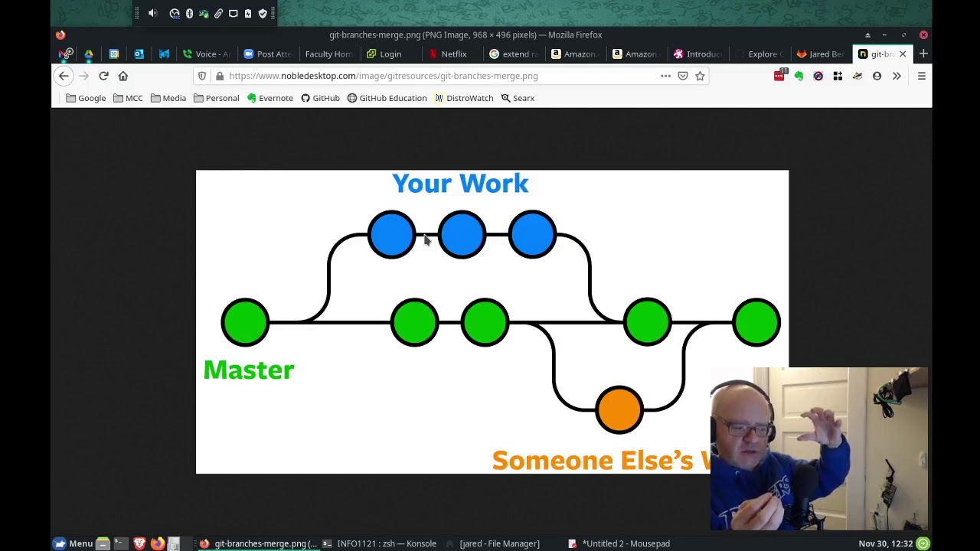Click Bluetooth icon in top panel
Image resolution: width=980 pixels, height=551 pixels.
pyautogui.click(x=189, y=13)
